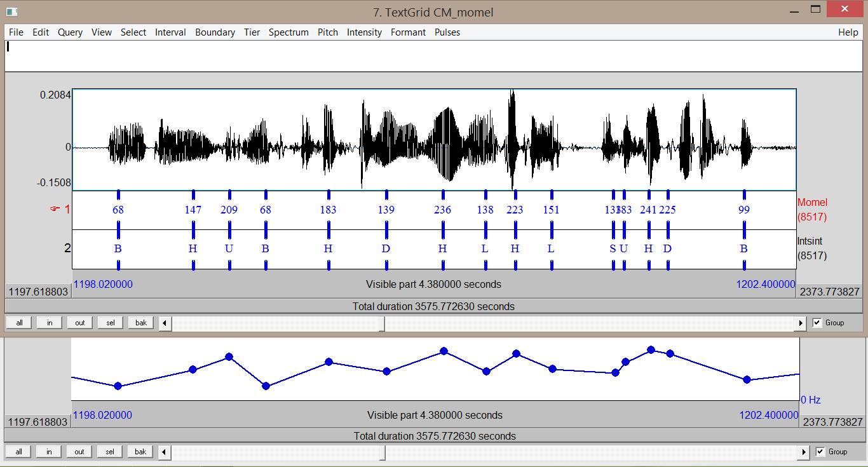Open the Intensity menu
868x467 pixels.
click(x=364, y=32)
